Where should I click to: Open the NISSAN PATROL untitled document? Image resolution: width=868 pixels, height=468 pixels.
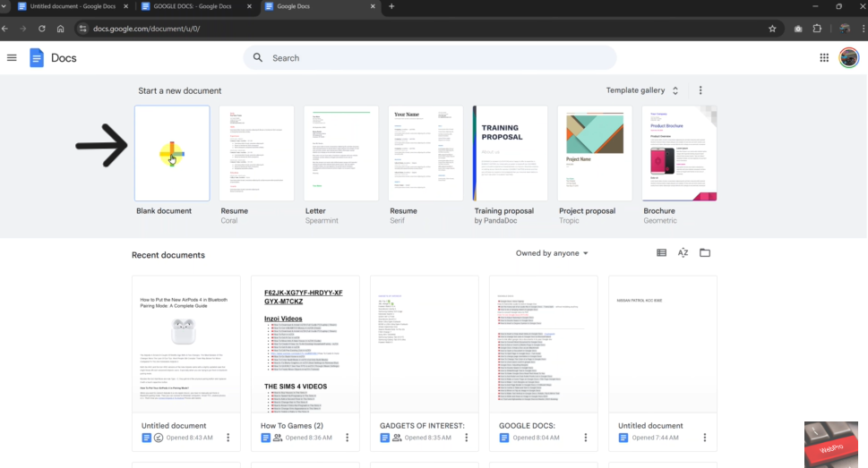663,345
